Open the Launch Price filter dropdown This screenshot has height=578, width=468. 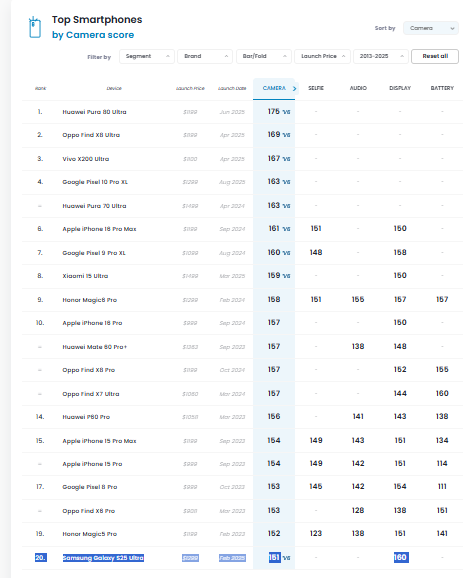(322, 56)
